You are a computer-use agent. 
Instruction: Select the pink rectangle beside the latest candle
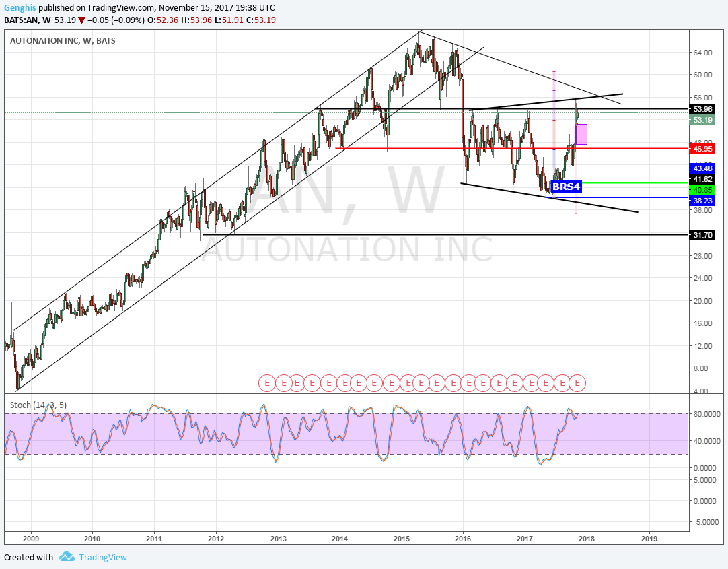tap(581, 134)
